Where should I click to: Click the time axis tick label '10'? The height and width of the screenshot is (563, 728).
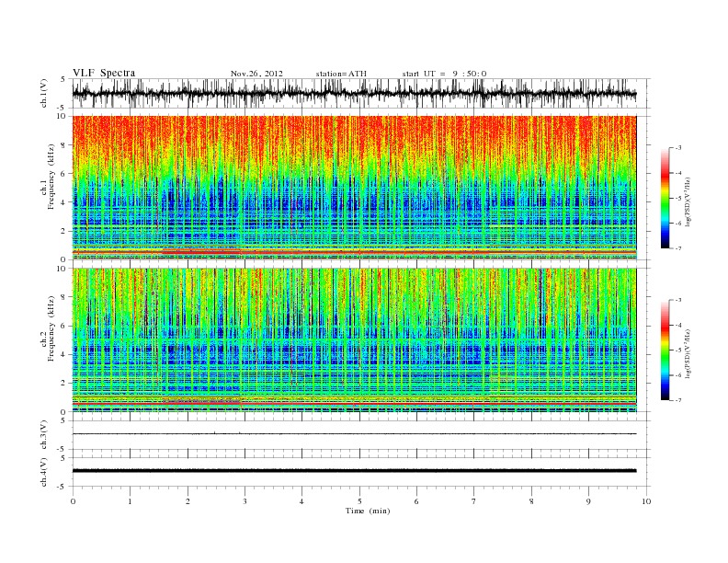pyautogui.click(x=646, y=501)
